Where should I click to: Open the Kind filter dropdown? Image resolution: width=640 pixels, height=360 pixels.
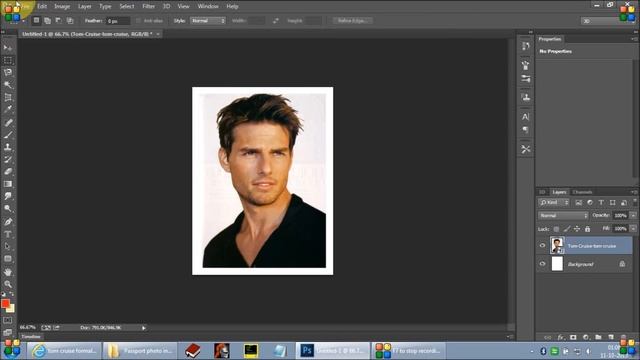tap(553, 202)
